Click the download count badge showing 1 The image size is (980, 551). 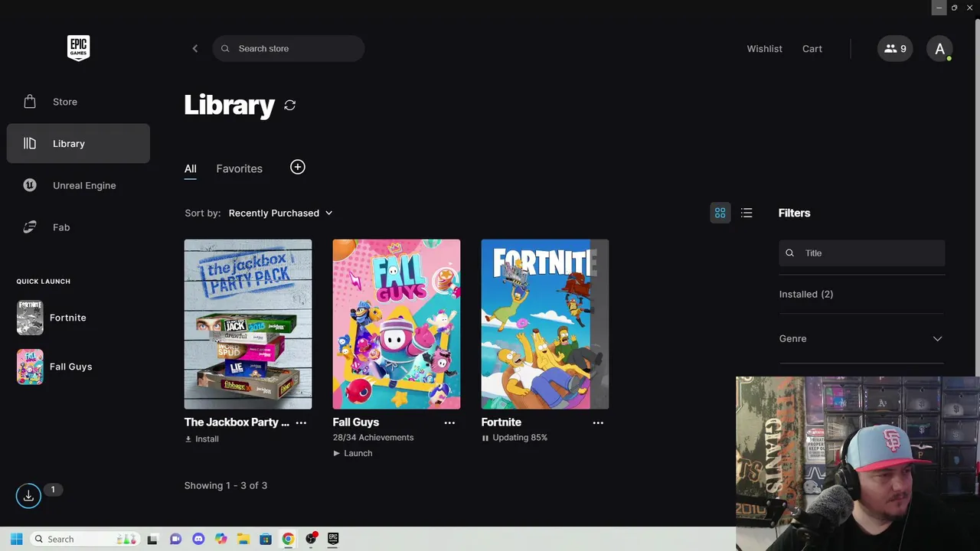(53, 490)
